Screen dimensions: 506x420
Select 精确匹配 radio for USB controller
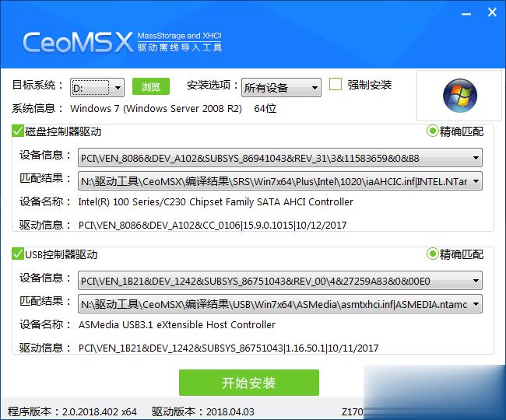[x=432, y=254]
